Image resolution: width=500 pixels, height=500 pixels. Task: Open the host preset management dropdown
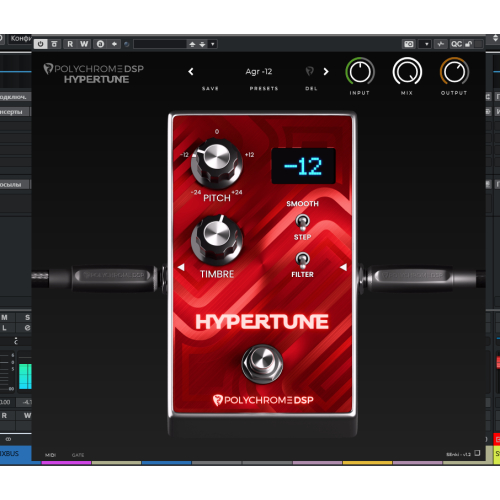(213, 44)
